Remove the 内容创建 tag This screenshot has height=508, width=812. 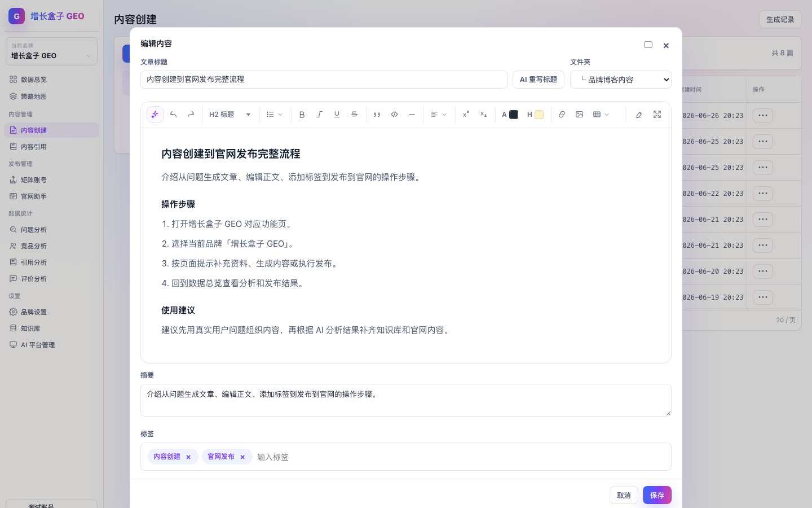(x=188, y=457)
